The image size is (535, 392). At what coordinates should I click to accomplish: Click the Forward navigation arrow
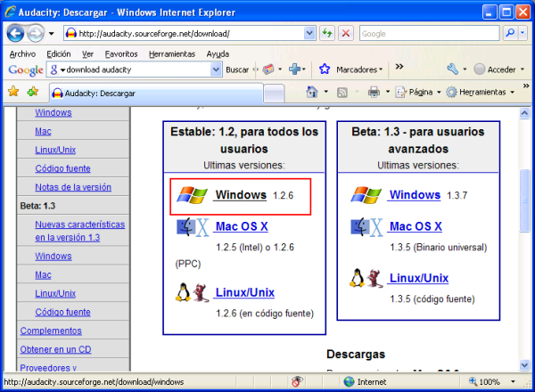coord(36,33)
